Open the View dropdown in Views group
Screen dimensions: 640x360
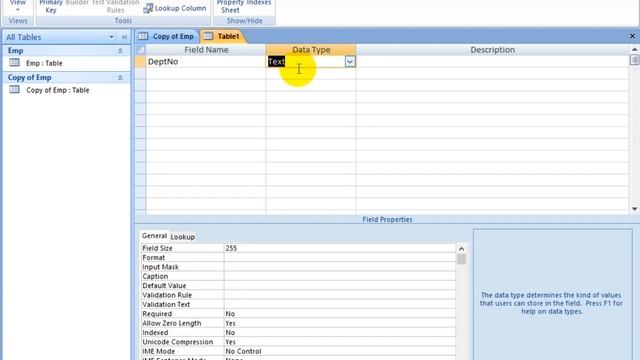click(x=18, y=6)
